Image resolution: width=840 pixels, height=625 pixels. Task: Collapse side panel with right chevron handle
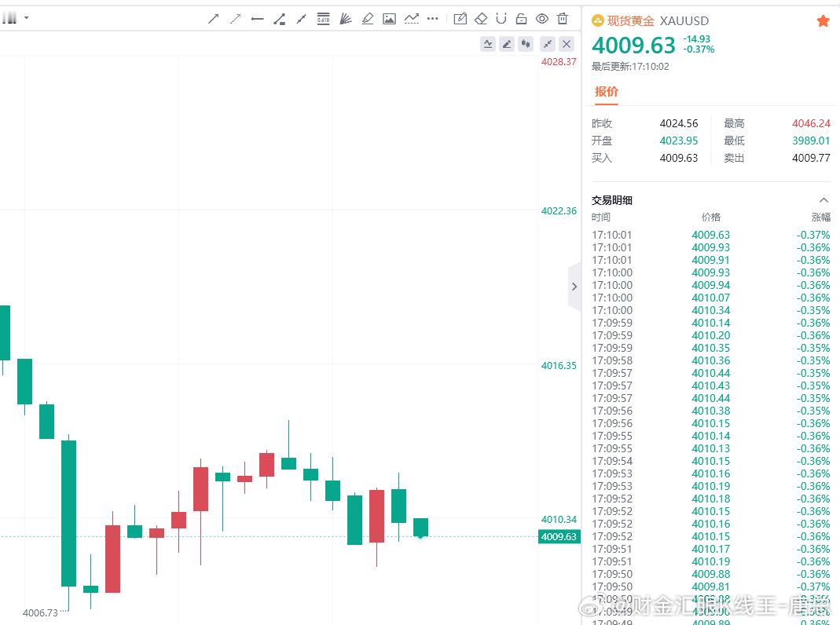click(574, 287)
